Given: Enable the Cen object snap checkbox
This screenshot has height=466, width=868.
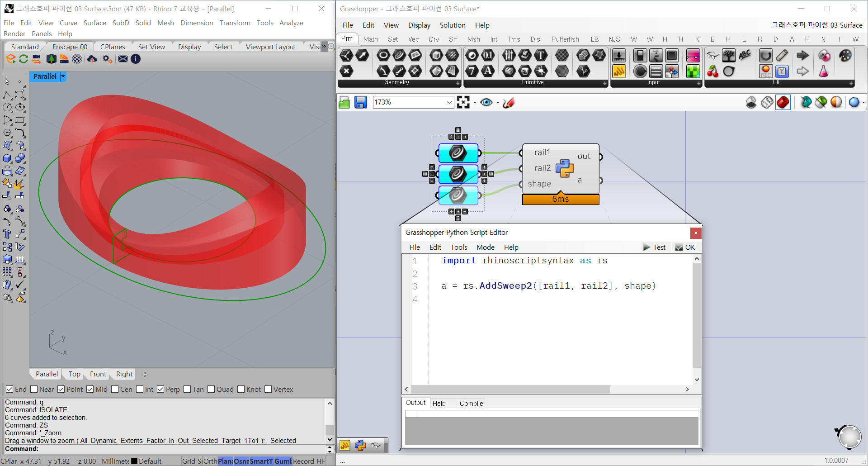Looking at the screenshot, I should click(115, 389).
